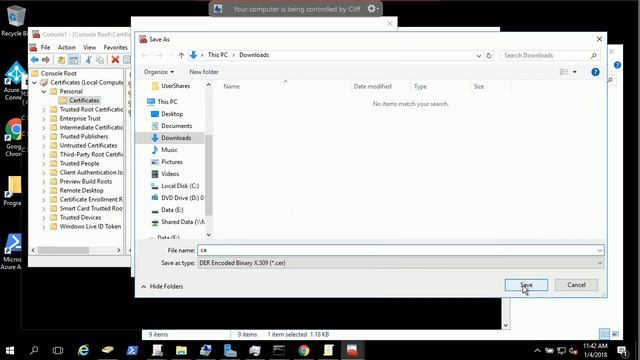Click the Up one level folder icon in Console1
640x360 pixels.
pos(61,60)
